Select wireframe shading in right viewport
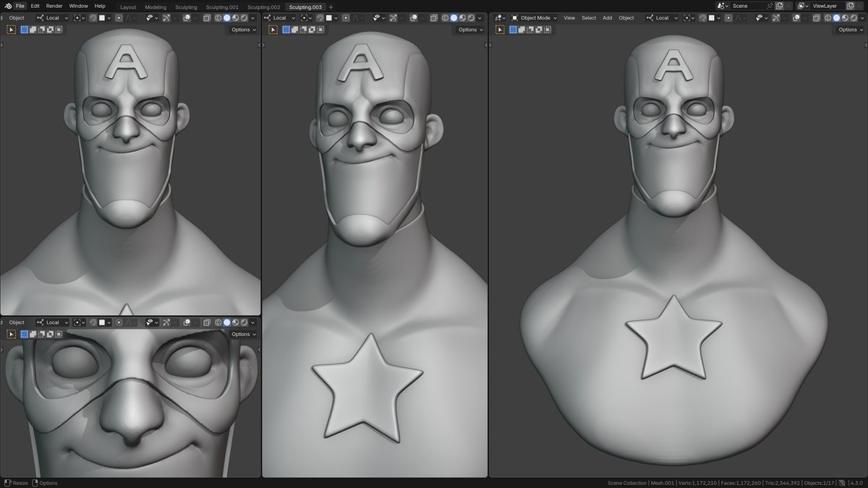This screenshot has height=488, width=868. [827, 18]
